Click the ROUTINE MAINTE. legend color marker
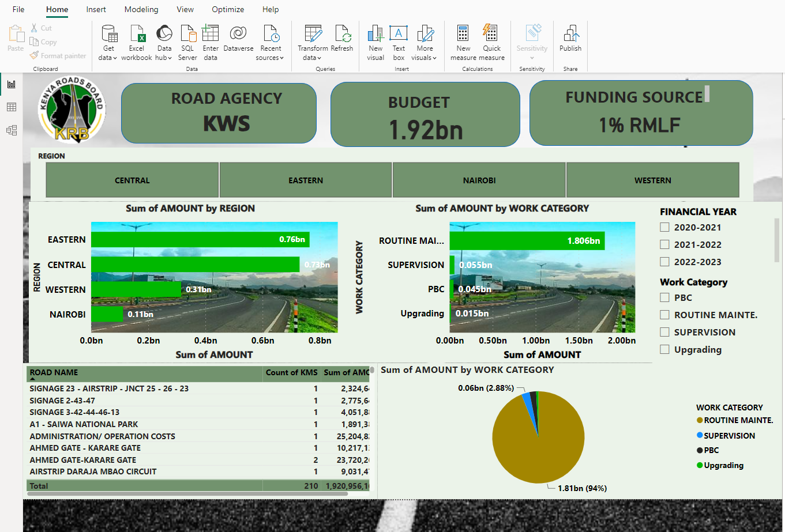The height and width of the screenshot is (532, 785). click(x=700, y=421)
